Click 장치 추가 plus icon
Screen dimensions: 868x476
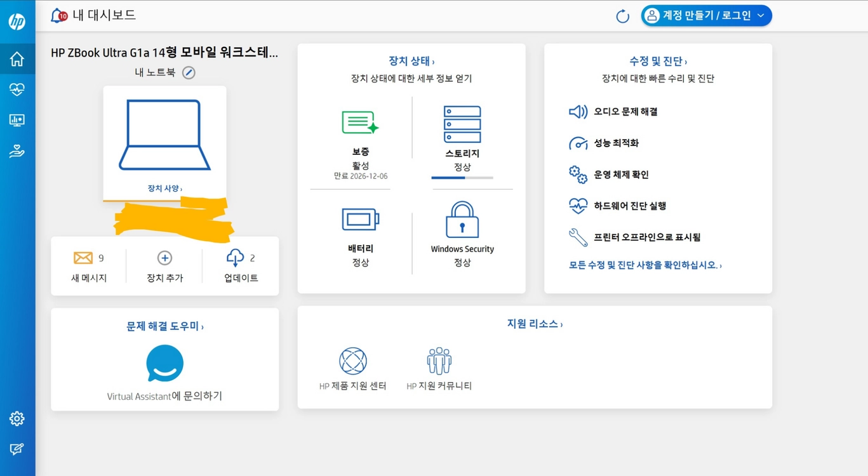[x=164, y=258]
